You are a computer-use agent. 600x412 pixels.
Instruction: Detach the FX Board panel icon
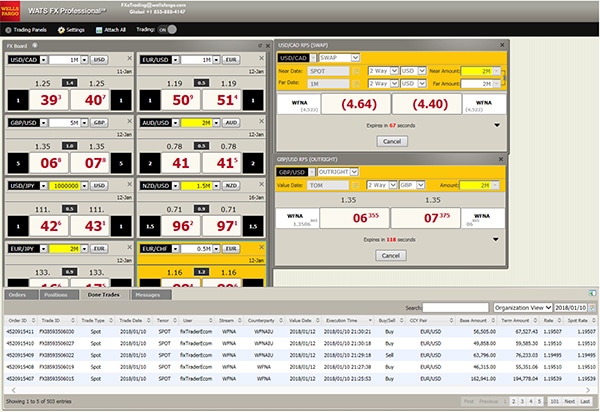(260, 46)
